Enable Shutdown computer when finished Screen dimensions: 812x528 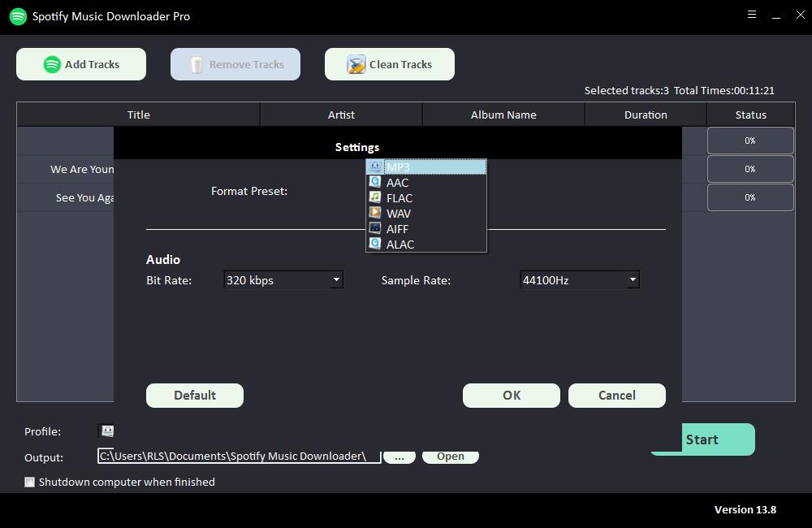coord(30,482)
